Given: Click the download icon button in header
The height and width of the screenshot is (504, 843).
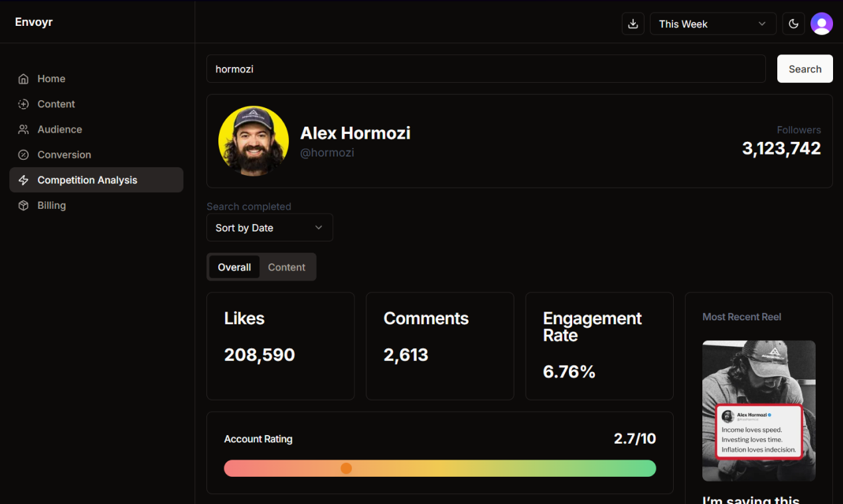Looking at the screenshot, I should pyautogui.click(x=633, y=24).
